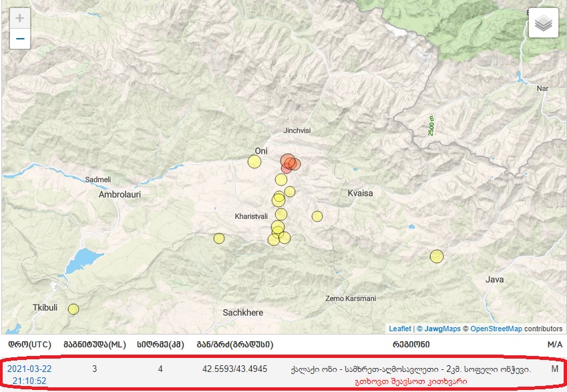This screenshot has width=567, height=392.
Task: Select the isolated yellow marker east of Kharistvali
Action: pyautogui.click(x=317, y=216)
